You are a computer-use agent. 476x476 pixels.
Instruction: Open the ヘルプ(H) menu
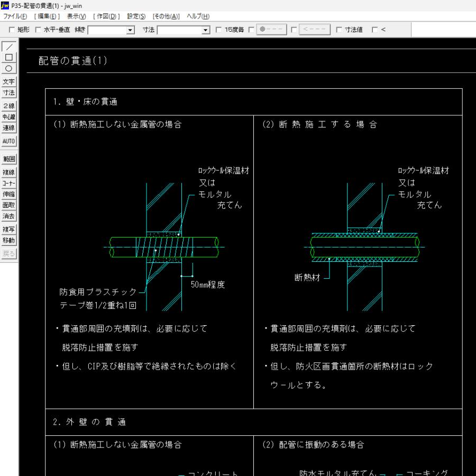coord(198,16)
